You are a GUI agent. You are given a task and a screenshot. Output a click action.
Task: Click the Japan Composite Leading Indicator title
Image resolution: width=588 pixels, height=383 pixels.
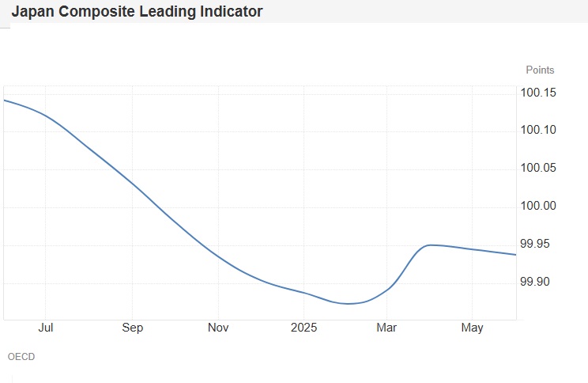point(137,12)
